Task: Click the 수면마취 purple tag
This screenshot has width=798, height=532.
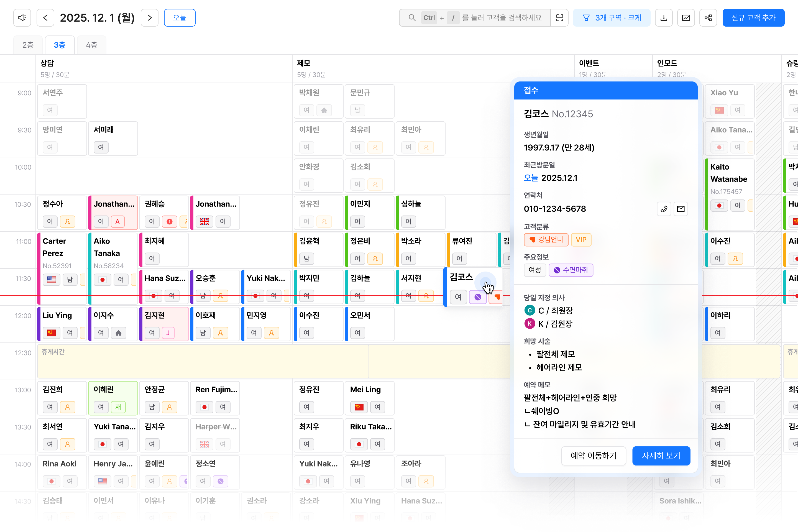Action: click(571, 270)
